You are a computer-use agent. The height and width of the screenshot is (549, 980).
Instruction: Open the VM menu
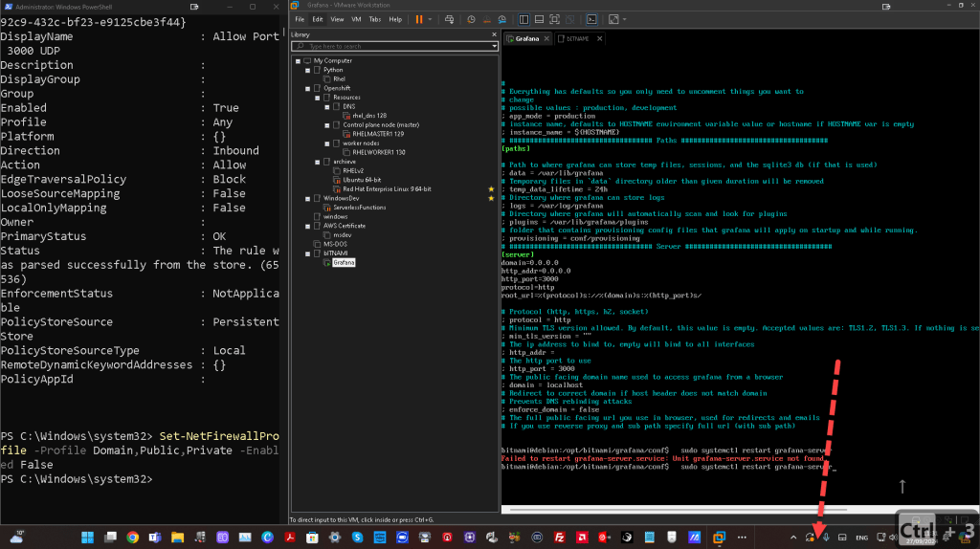click(x=356, y=19)
